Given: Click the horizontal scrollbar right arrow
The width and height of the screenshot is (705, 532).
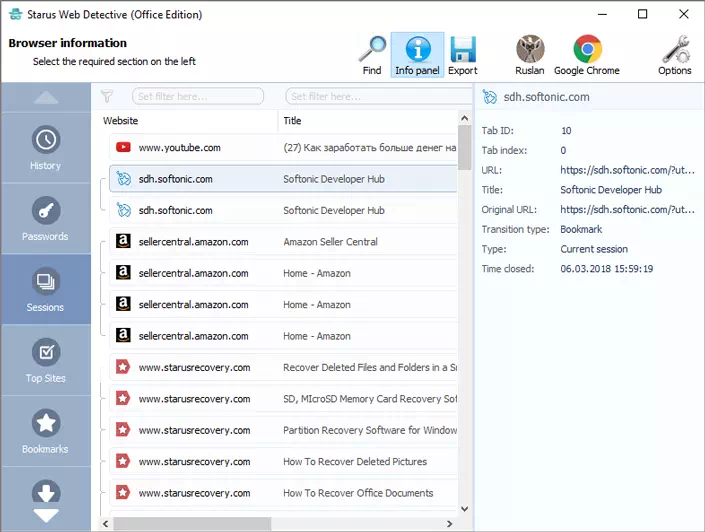Looking at the screenshot, I should (x=449, y=524).
